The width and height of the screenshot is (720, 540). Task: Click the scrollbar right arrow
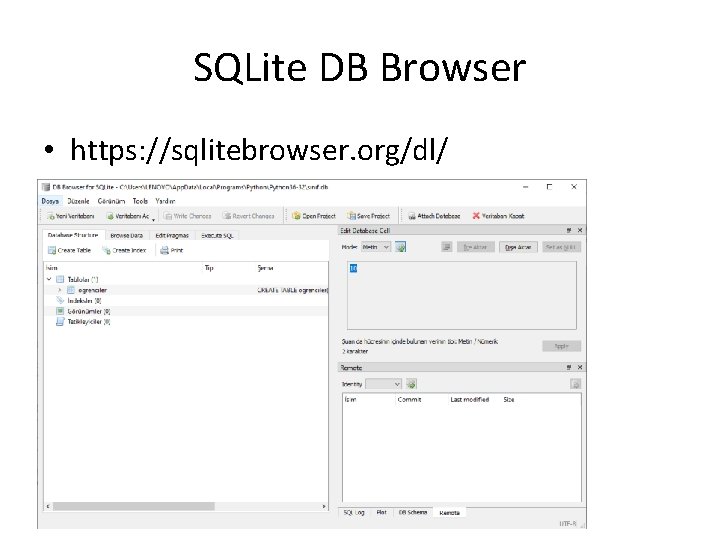(324, 506)
